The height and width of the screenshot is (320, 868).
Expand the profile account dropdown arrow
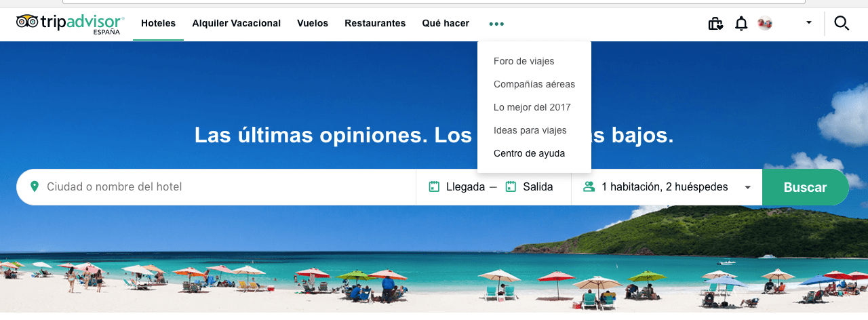(809, 23)
